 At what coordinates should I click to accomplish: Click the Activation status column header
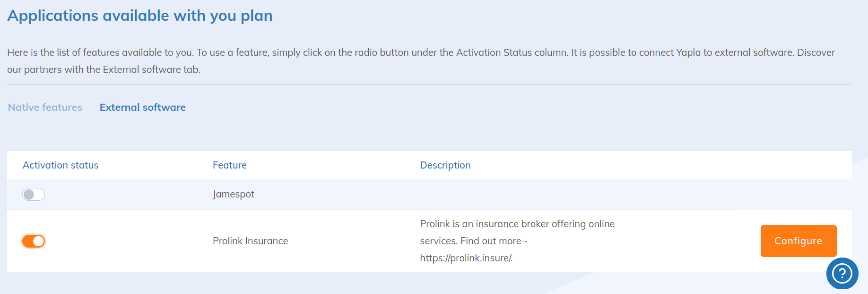coord(61,165)
